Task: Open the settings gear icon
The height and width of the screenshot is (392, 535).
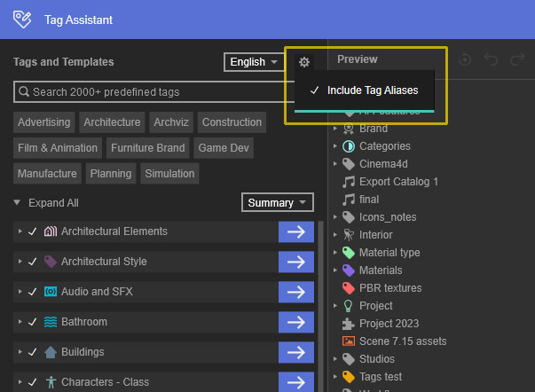Action: [304, 62]
